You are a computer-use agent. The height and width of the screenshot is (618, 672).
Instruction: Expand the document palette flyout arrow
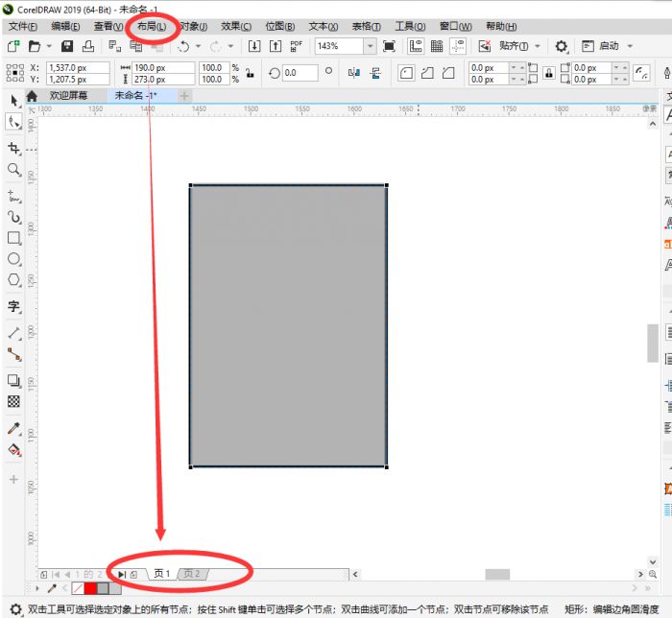click(37, 588)
